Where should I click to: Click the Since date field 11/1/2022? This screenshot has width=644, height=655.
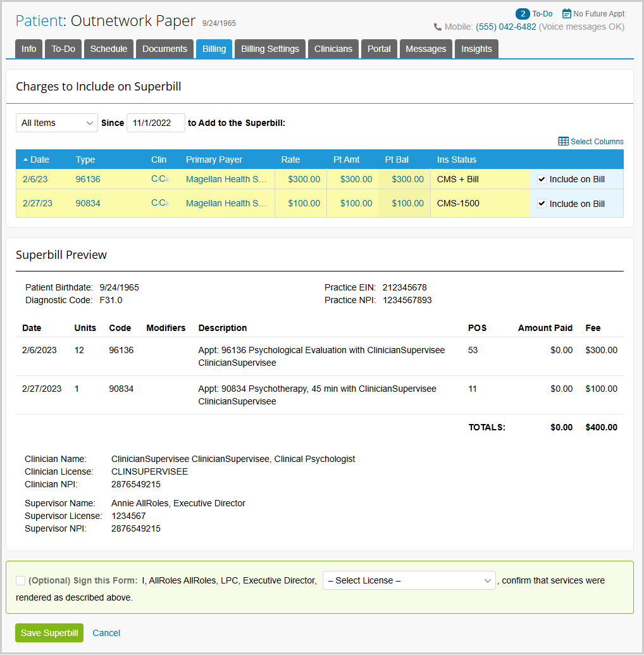pos(156,123)
